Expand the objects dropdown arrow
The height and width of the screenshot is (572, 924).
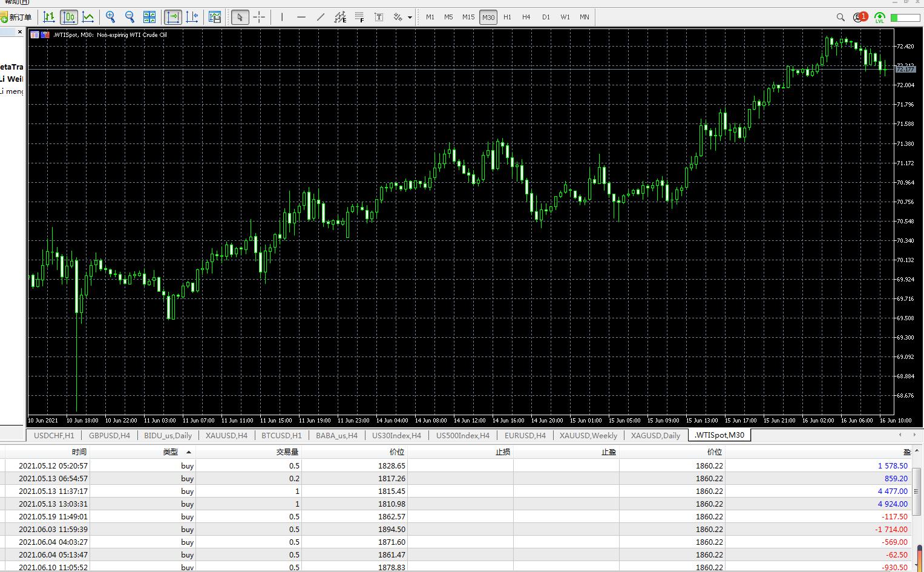click(410, 17)
